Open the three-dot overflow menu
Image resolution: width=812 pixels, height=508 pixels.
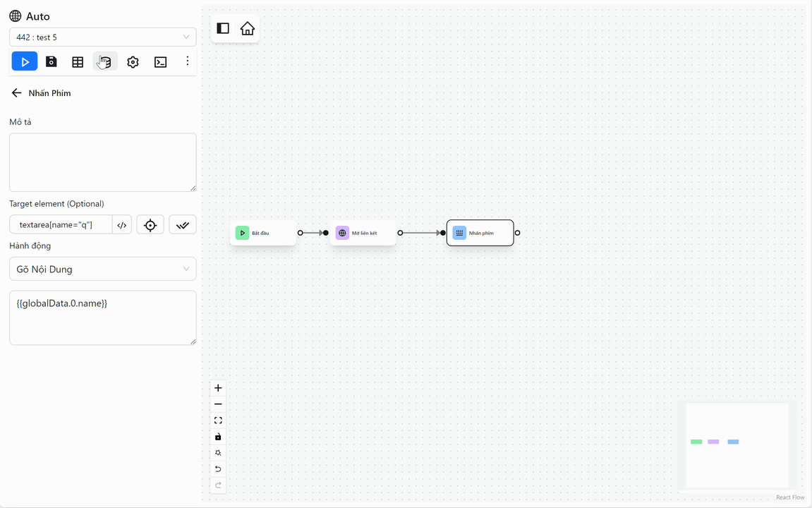click(x=187, y=61)
